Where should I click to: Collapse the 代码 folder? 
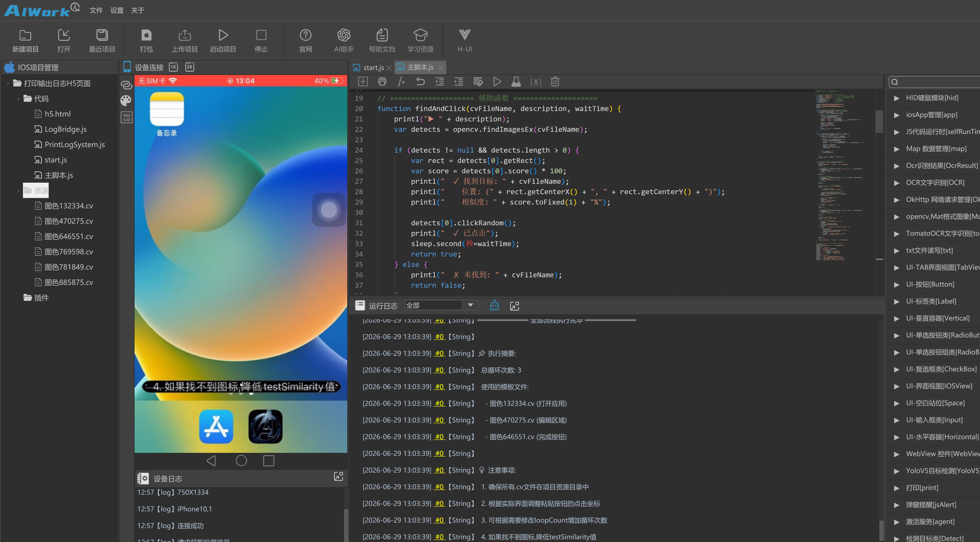coord(18,99)
